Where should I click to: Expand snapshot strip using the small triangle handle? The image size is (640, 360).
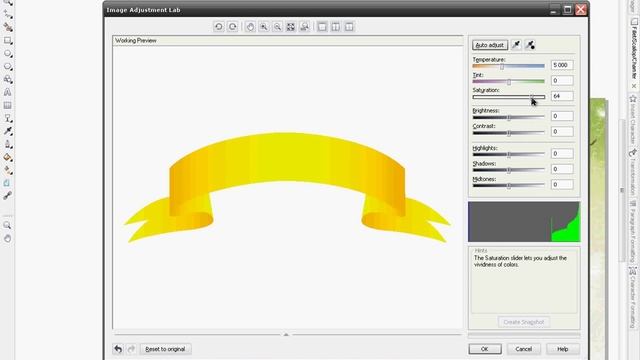(x=286, y=334)
